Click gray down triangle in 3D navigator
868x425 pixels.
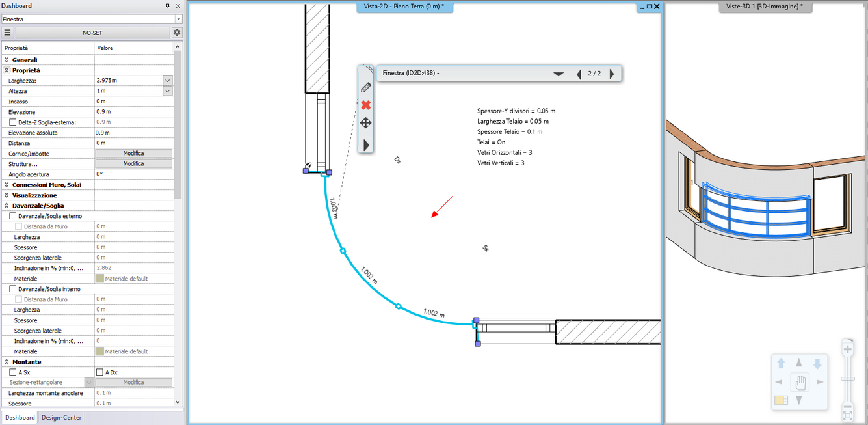(x=799, y=401)
